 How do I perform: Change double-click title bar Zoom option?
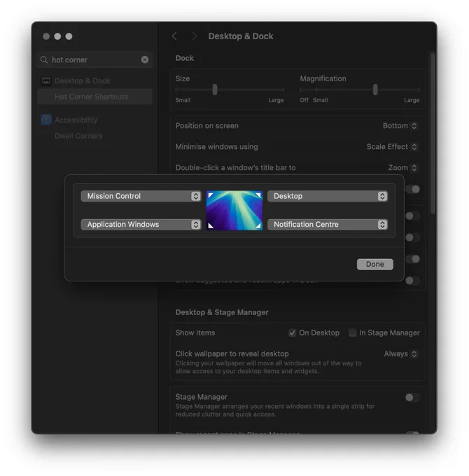402,168
